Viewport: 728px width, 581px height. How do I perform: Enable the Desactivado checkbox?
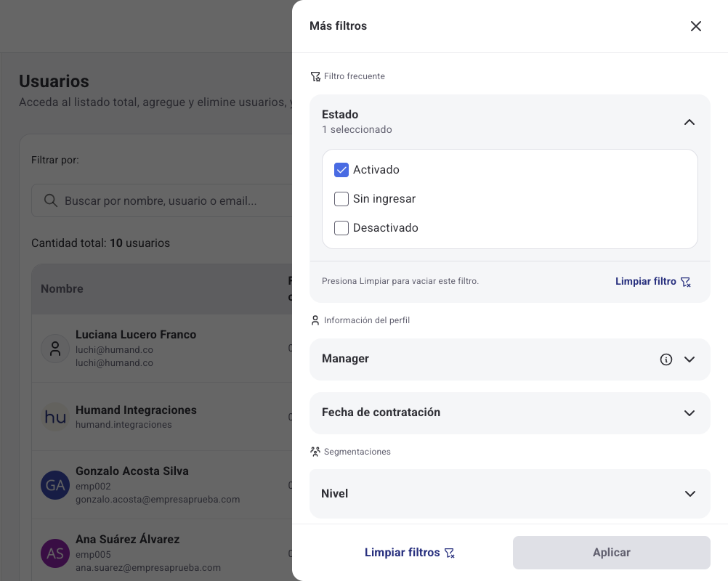click(x=341, y=228)
